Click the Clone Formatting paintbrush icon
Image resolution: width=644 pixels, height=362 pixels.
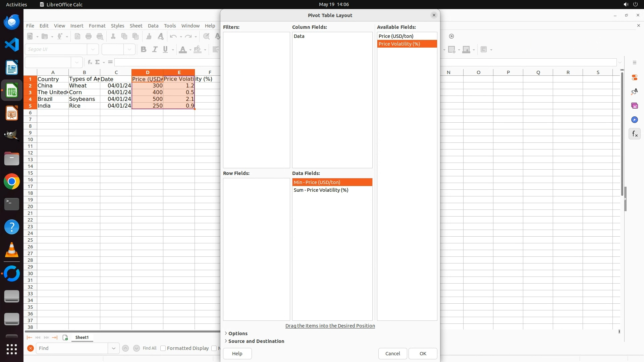[149, 37]
